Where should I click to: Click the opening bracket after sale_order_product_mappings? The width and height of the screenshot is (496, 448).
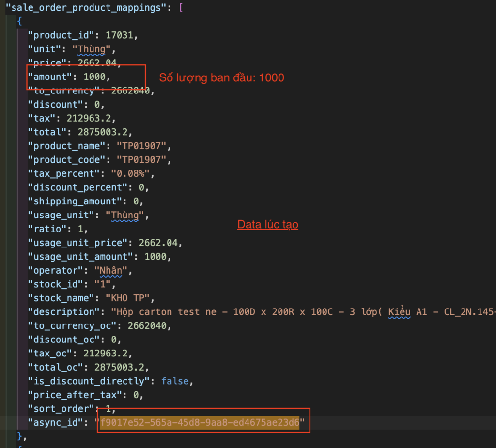pyautogui.click(x=181, y=7)
